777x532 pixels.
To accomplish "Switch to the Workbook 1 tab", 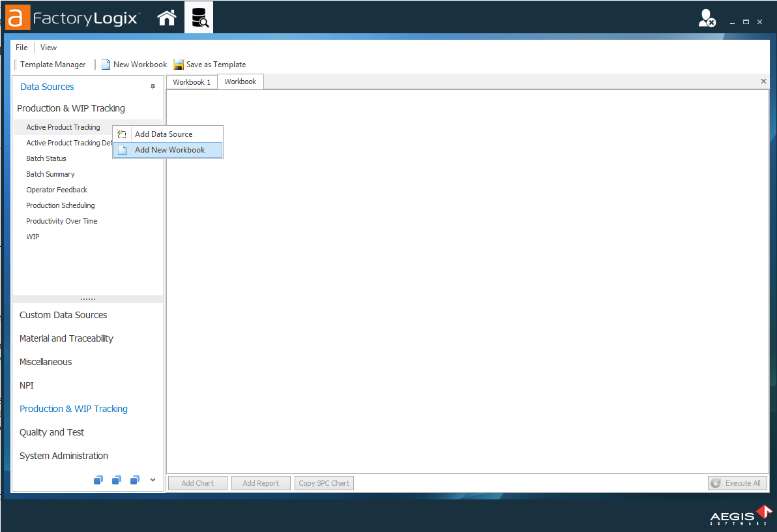I will pos(191,81).
